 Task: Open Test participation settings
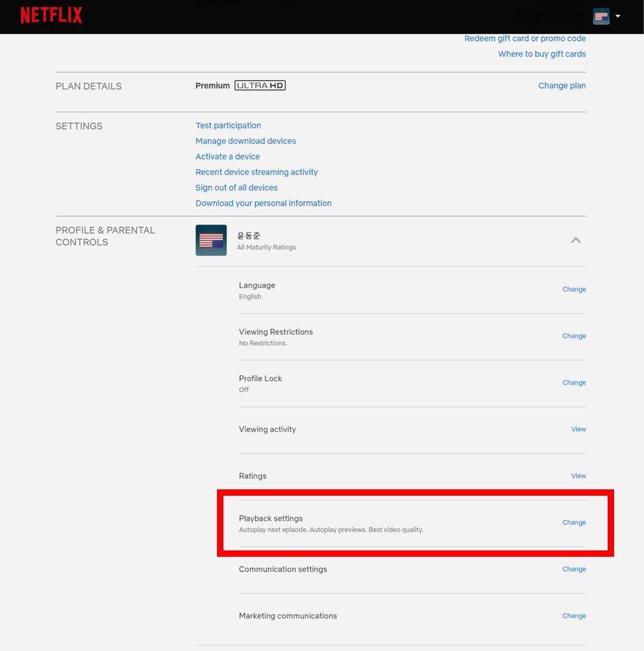coord(228,125)
